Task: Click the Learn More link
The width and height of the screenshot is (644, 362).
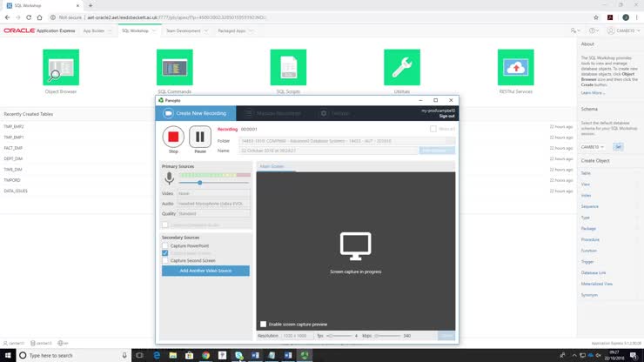Action: pos(593,93)
